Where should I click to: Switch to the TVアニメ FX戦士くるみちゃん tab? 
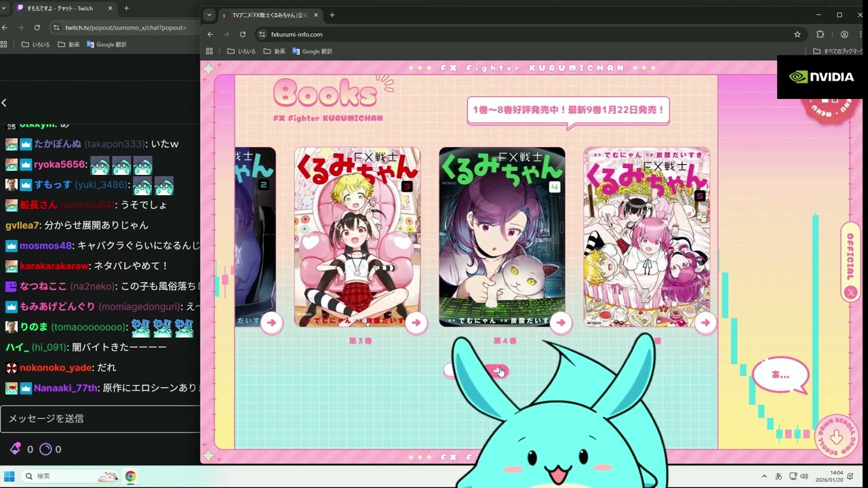(x=267, y=15)
